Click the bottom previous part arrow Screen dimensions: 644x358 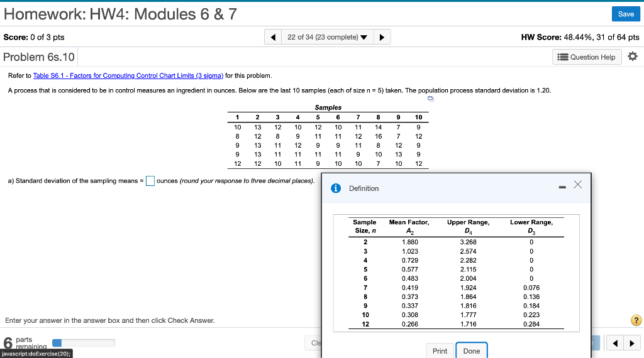coord(615,343)
